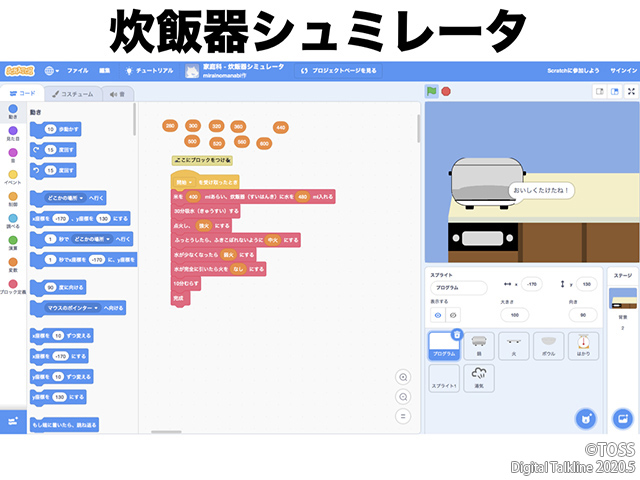This screenshot has width=640, height=480.
Task: Switch to the コスチューム tab
Action: pyautogui.click(x=73, y=93)
